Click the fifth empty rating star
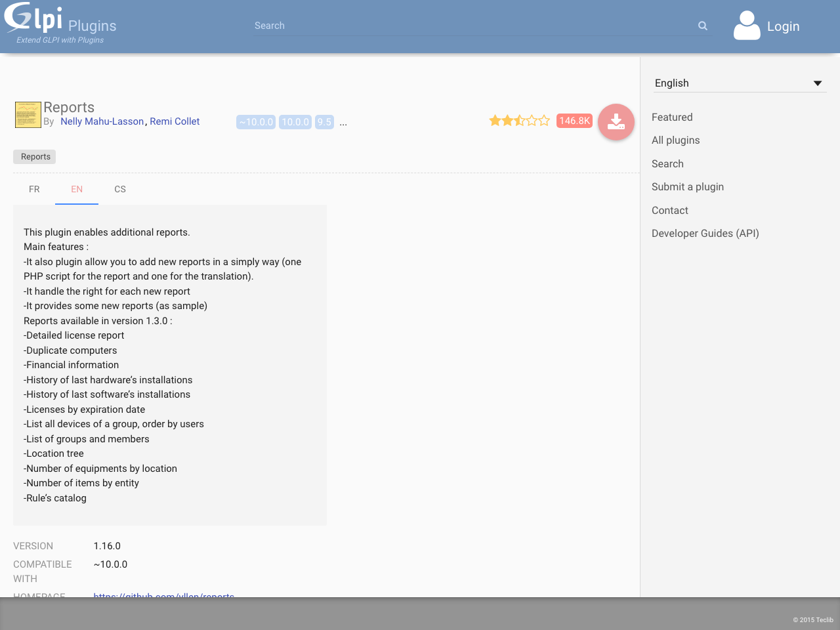The height and width of the screenshot is (630, 840). 545,121
